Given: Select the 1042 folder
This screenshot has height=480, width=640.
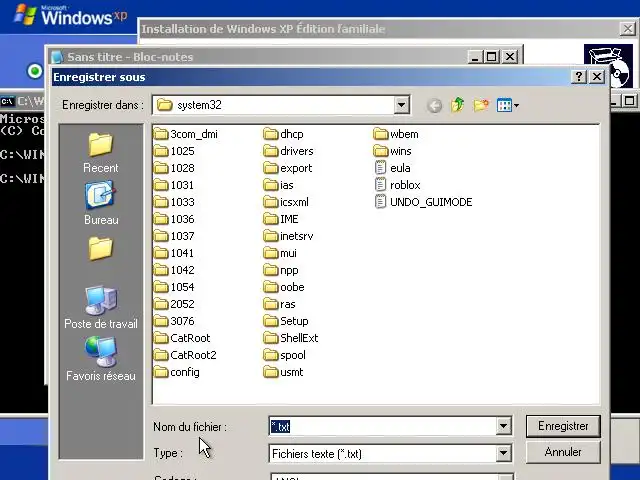Looking at the screenshot, I should click(x=174, y=270).
